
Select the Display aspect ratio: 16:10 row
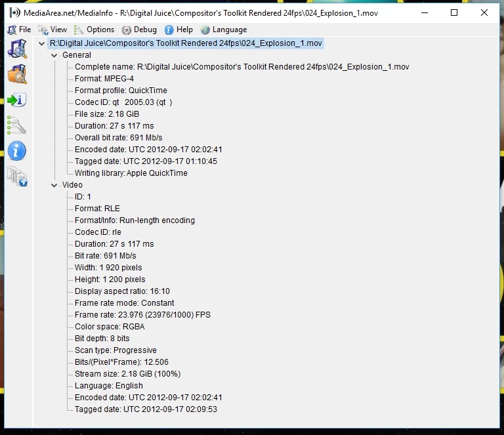tap(122, 291)
